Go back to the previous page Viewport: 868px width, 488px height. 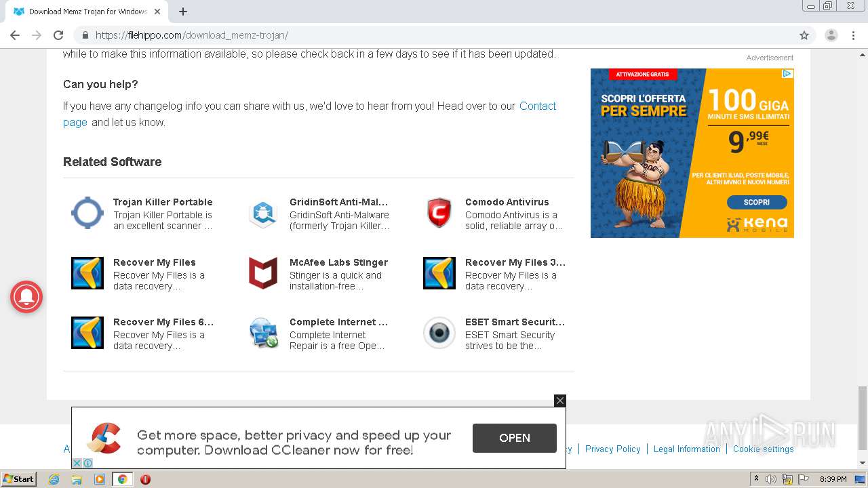(15, 35)
